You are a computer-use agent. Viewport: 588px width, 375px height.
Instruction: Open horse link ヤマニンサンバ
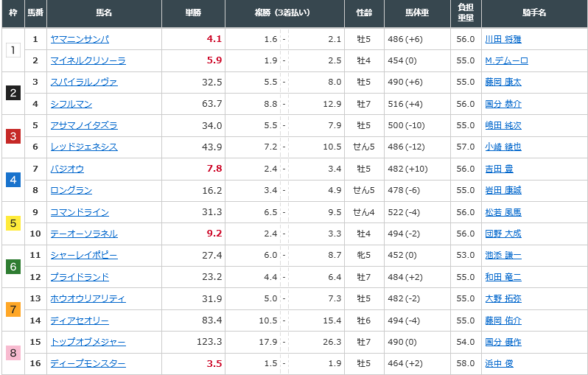point(80,39)
